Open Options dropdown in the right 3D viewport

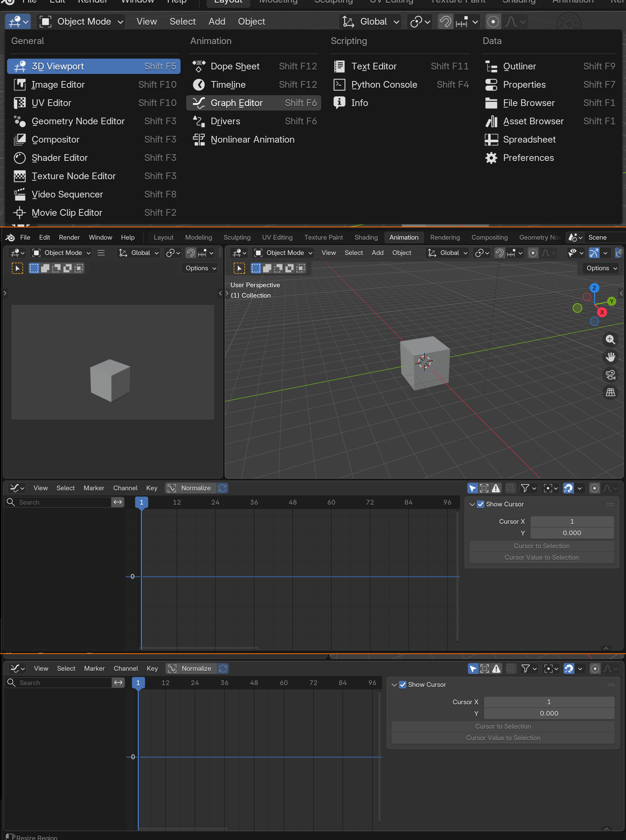[x=602, y=268]
